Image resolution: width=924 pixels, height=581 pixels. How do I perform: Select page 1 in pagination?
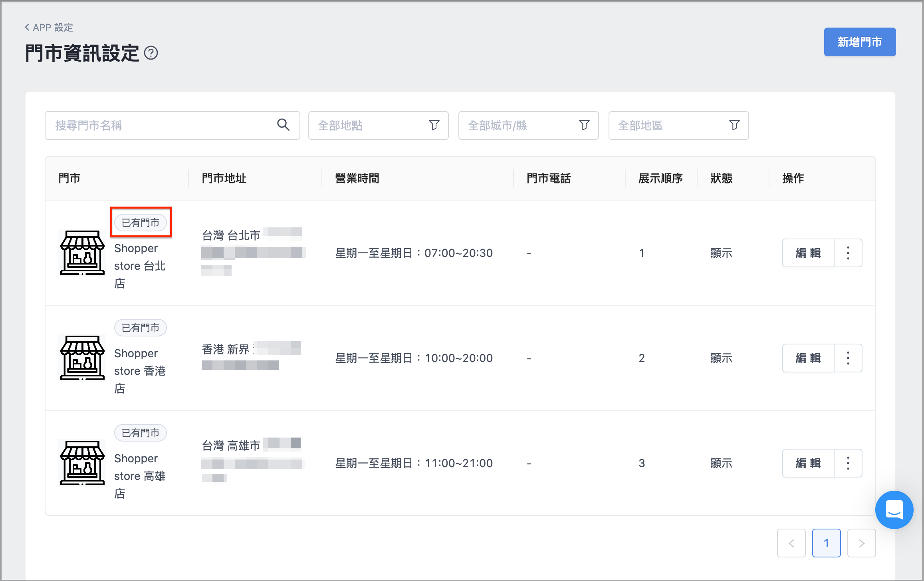(826, 543)
